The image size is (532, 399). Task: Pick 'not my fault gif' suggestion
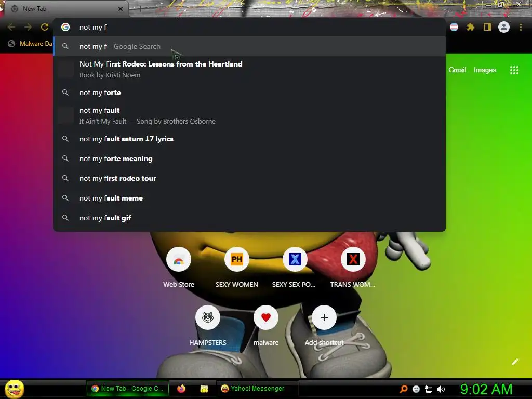pos(249,218)
